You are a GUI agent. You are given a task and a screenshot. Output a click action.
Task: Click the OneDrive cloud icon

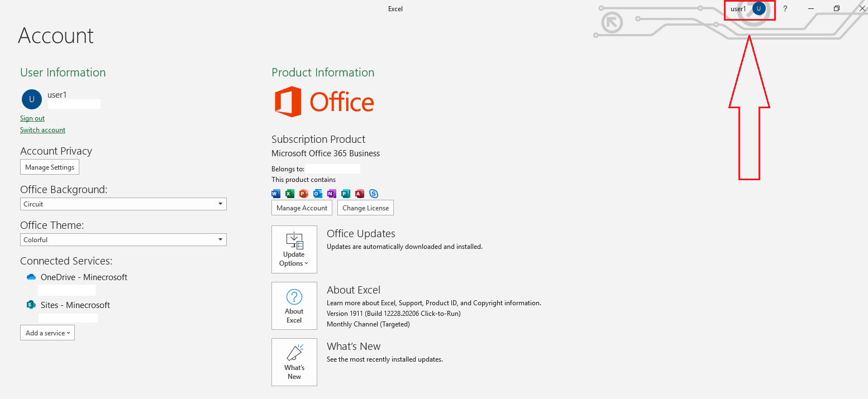[x=31, y=277]
